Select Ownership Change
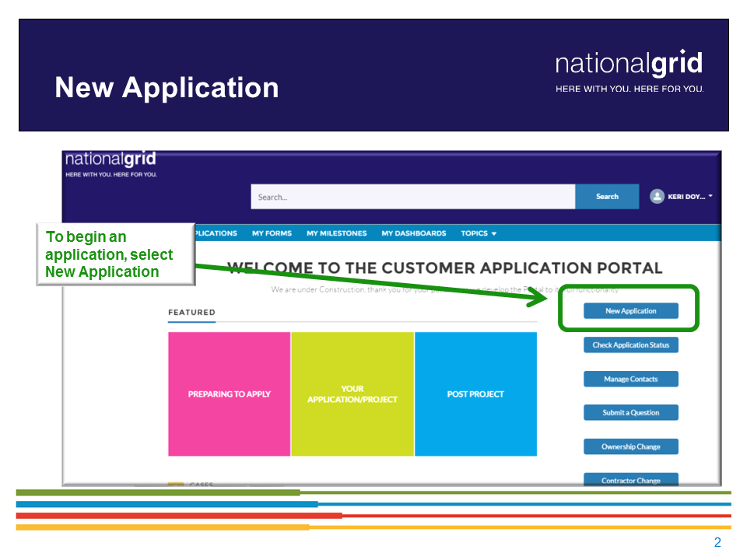The image size is (747, 560). [x=630, y=446]
